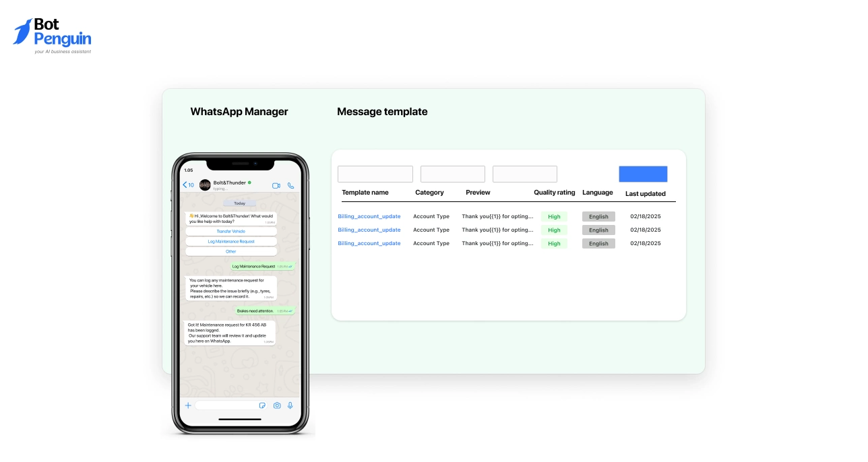Tap the Other quick reply option
This screenshot has height=462, width=868.
tap(230, 251)
